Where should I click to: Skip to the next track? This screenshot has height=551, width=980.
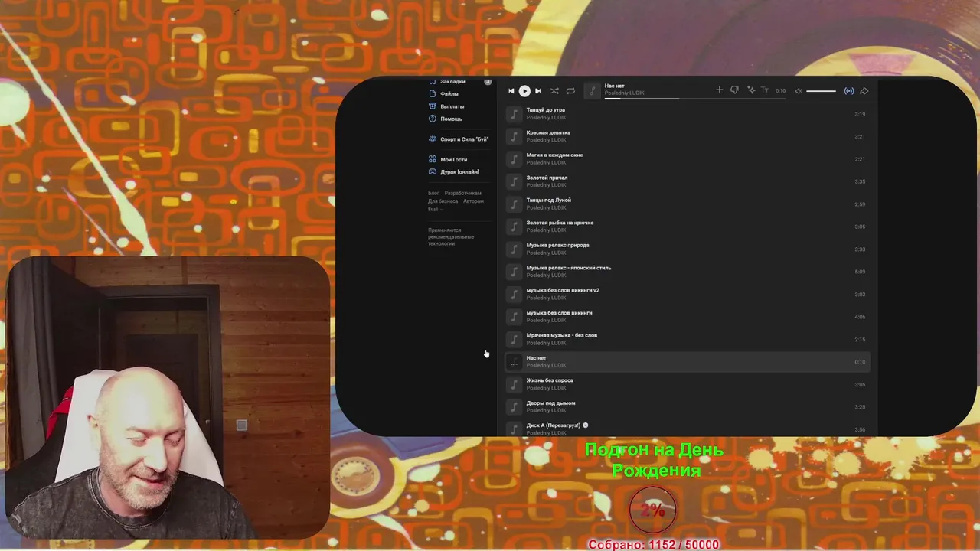click(x=537, y=91)
